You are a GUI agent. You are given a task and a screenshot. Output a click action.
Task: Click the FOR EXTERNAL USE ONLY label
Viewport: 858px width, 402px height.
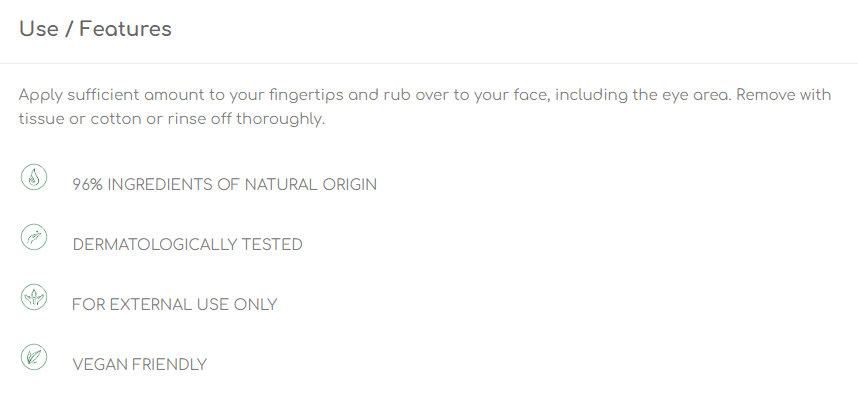coord(175,305)
